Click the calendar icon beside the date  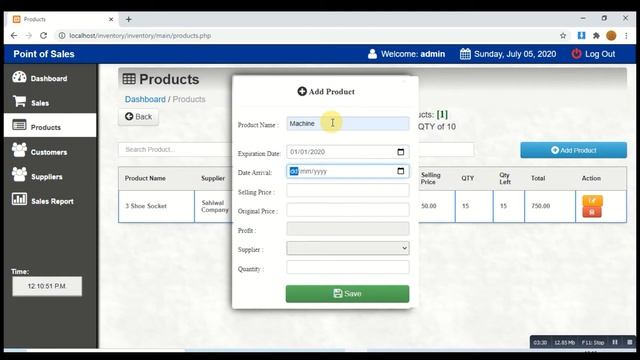(465, 54)
